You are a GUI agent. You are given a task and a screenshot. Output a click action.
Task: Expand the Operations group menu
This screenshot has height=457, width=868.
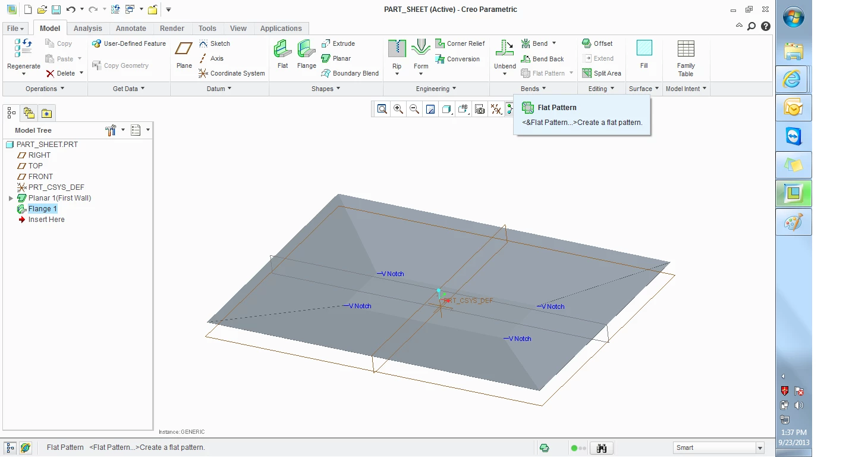[x=45, y=89]
